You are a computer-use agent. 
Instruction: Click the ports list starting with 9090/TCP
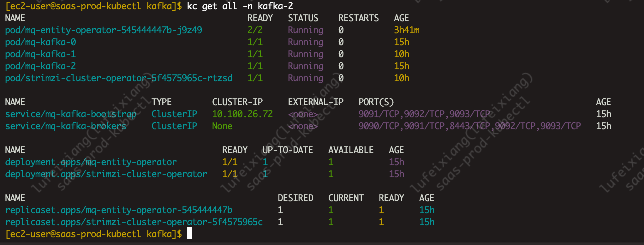(x=470, y=126)
